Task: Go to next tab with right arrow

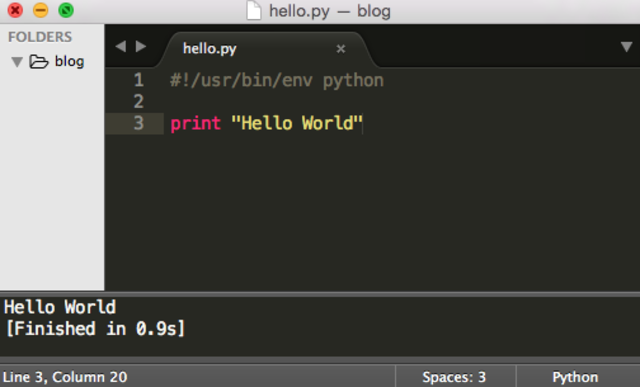Action: pos(141,46)
